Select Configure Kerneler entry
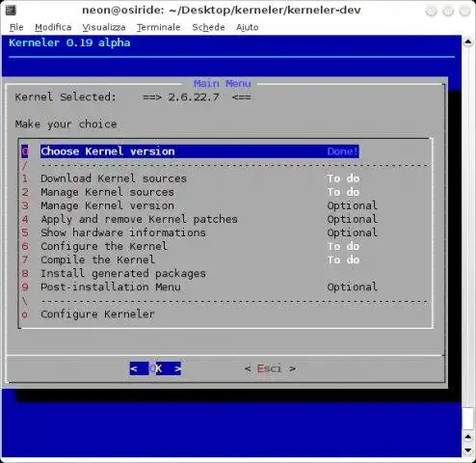This screenshot has height=463, width=476. click(97, 314)
